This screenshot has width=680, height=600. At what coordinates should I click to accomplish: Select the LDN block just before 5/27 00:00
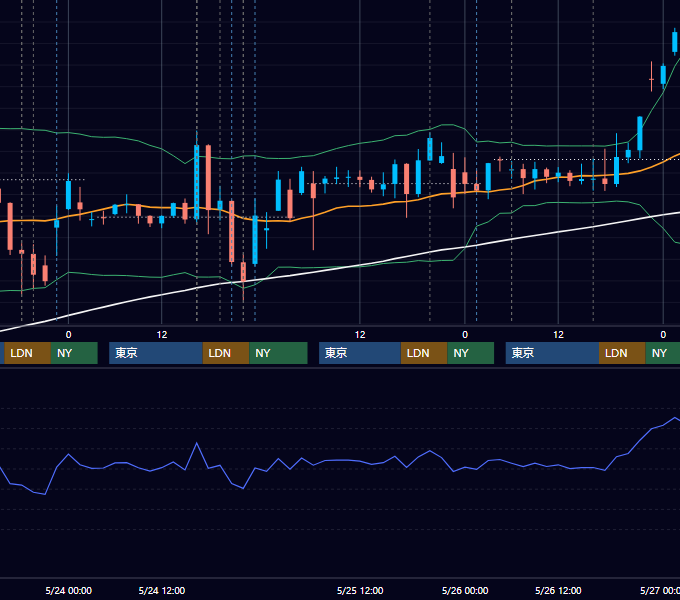pyautogui.click(x=622, y=353)
